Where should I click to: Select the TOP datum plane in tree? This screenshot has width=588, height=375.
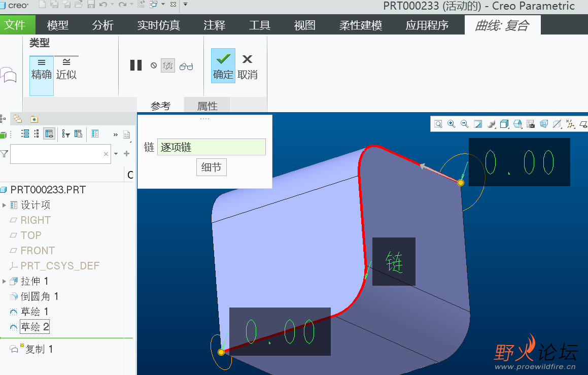pyautogui.click(x=31, y=235)
